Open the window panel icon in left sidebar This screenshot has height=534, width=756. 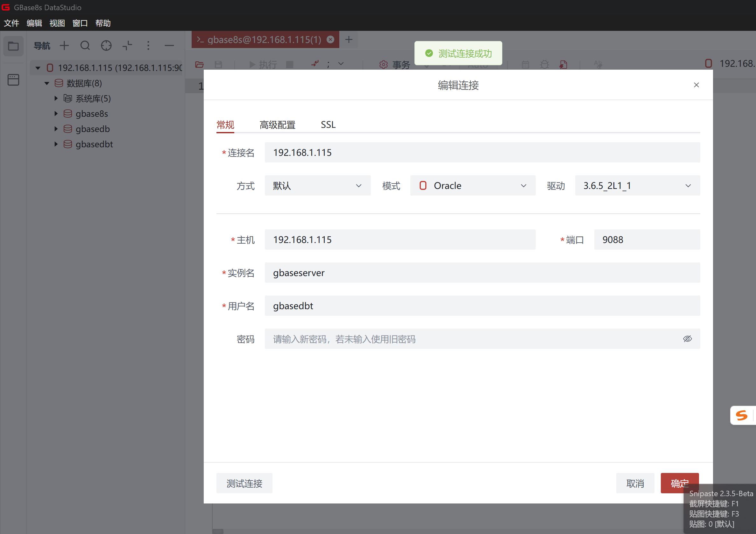(13, 80)
